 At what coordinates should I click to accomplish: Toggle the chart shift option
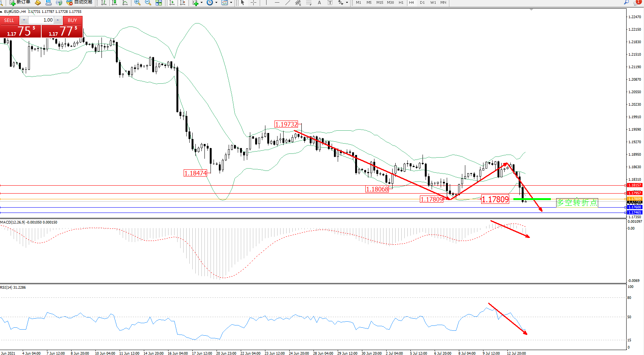(x=182, y=3)
